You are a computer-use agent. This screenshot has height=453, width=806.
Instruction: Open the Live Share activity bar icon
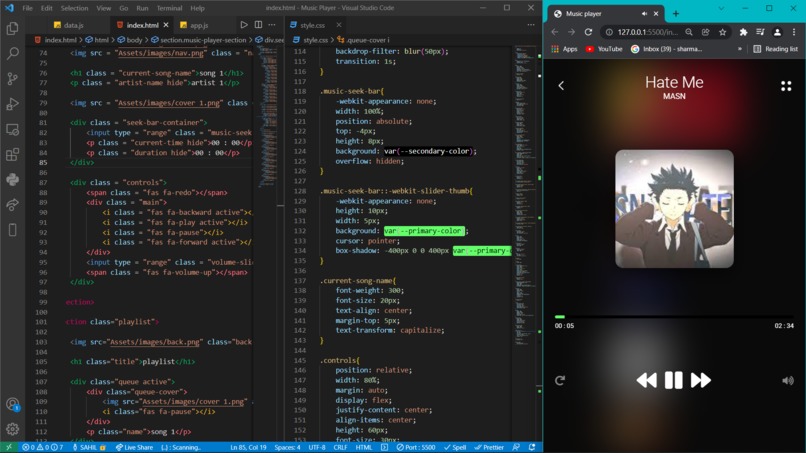coord(12,205)
